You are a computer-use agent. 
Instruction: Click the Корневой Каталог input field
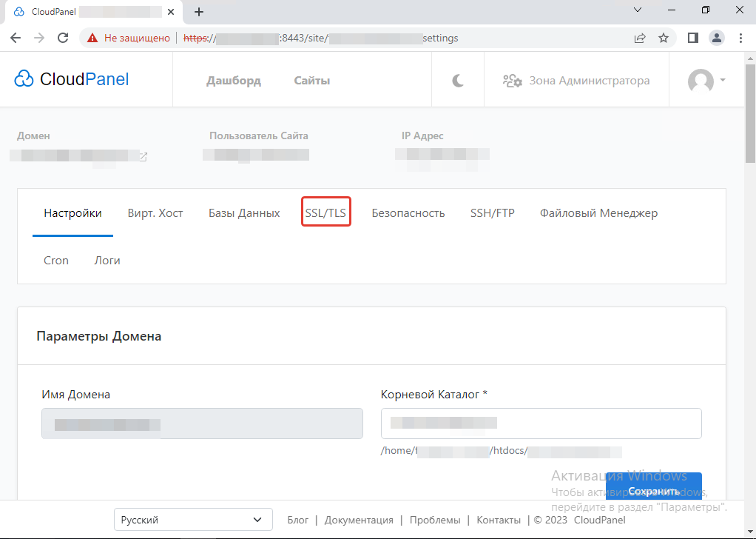point(541,423)
